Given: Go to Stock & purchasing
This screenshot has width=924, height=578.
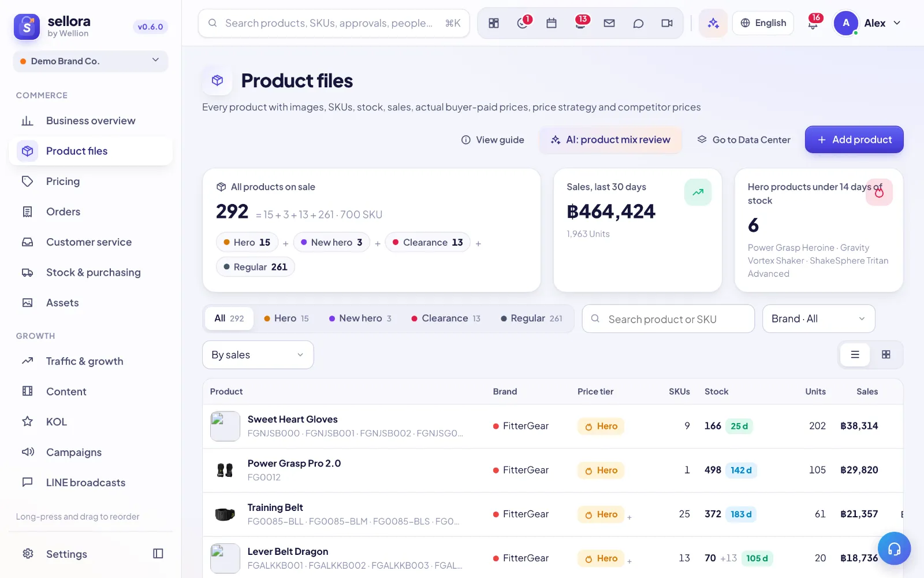Looking at the screenshot, I should [x=91, y=272].
